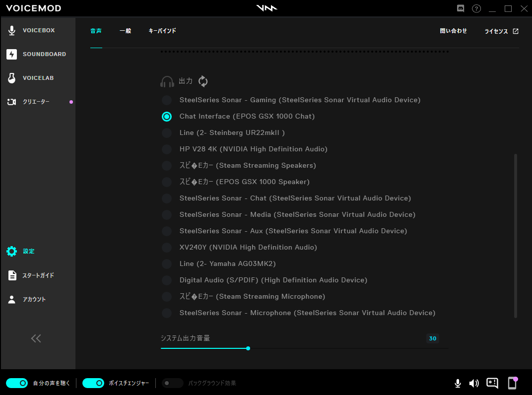The image size is (532, 395).
Task: Switch to the 音声 audio tab
Action: tap(96, 31)
